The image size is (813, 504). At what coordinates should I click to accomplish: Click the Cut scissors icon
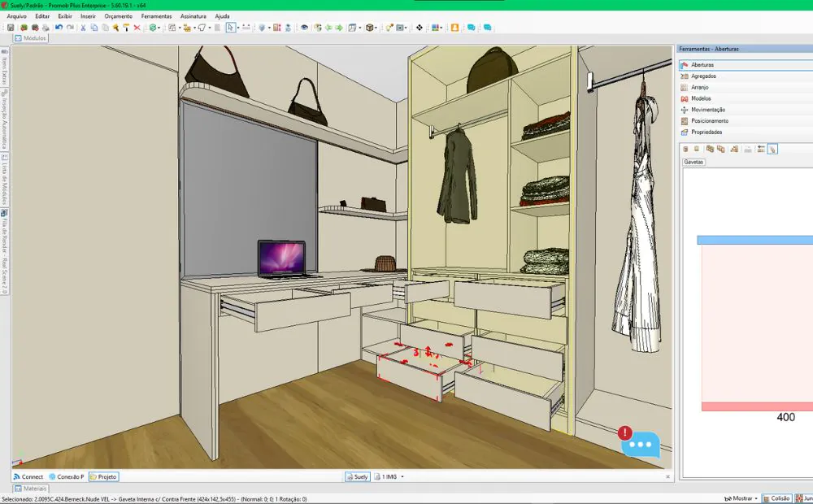[x=83, y=28]
